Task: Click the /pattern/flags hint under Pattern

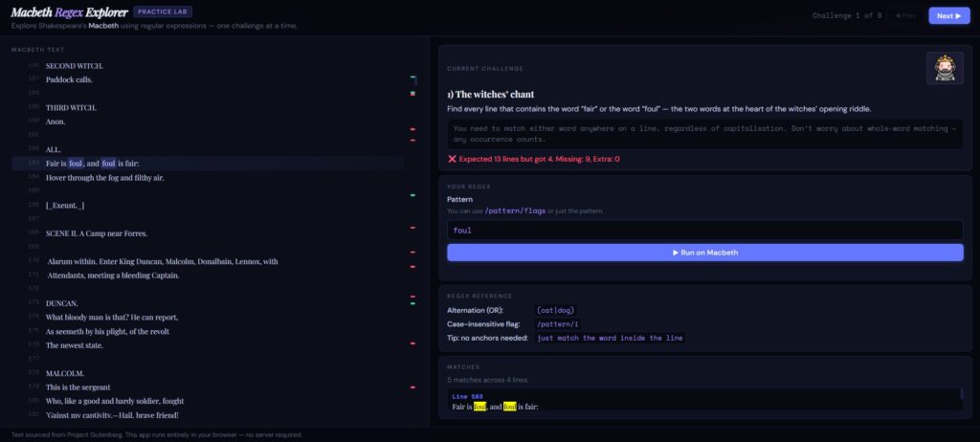Action: pyautogui.click(x=514, y=210)
